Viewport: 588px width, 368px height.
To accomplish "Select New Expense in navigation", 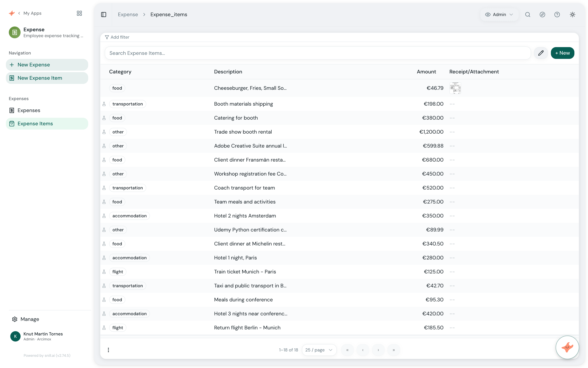I will click(47, 65).
